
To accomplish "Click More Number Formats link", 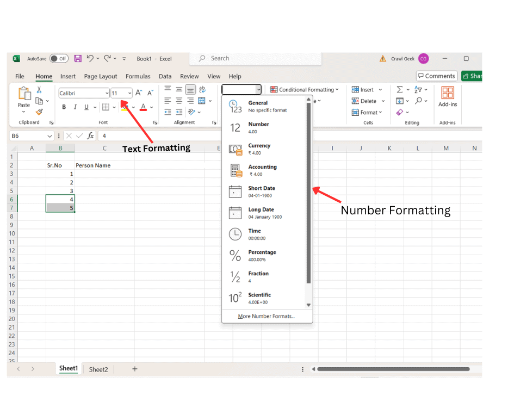I will coord(267,316).
